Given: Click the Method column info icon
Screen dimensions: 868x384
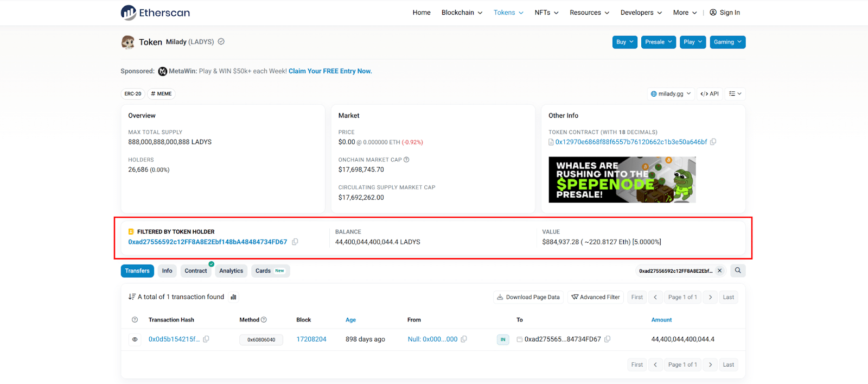Looking at the screenshot, I should pos(264,320).
